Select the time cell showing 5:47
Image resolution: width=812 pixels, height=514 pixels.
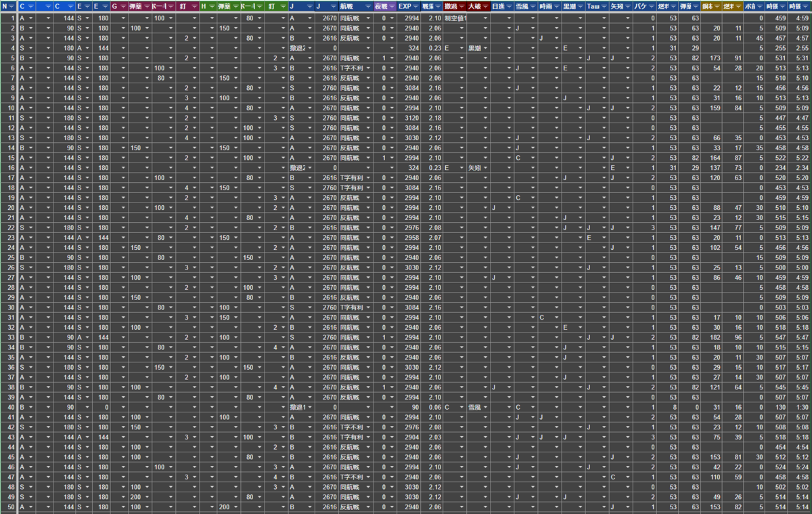pyautogui.click(x=800, y=337)
